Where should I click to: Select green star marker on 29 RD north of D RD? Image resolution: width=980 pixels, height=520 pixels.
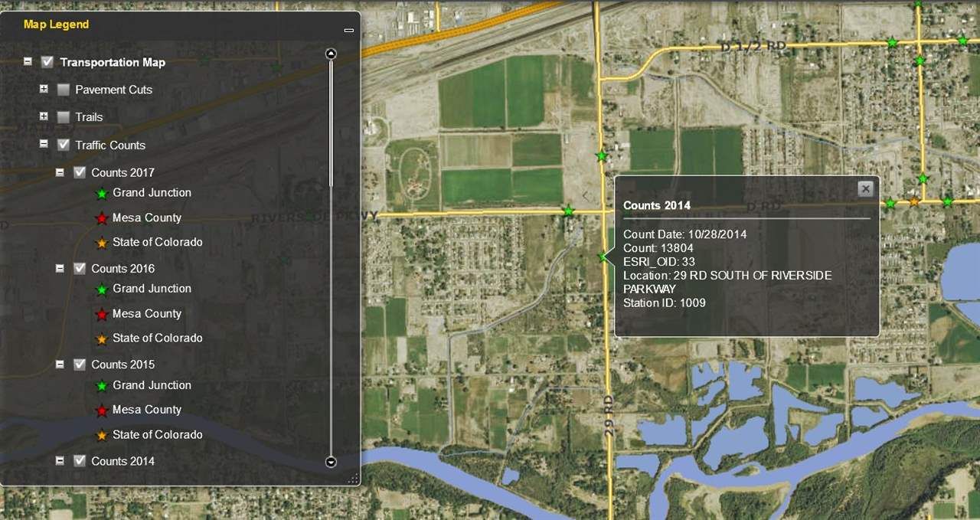[602, 155]
